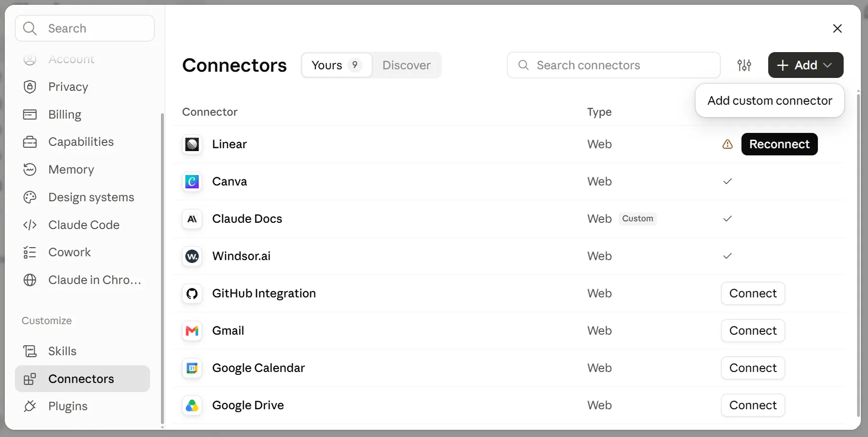868x437 pixels.
Task: Click the Canva connector logo icon
Action: point(192,182)
